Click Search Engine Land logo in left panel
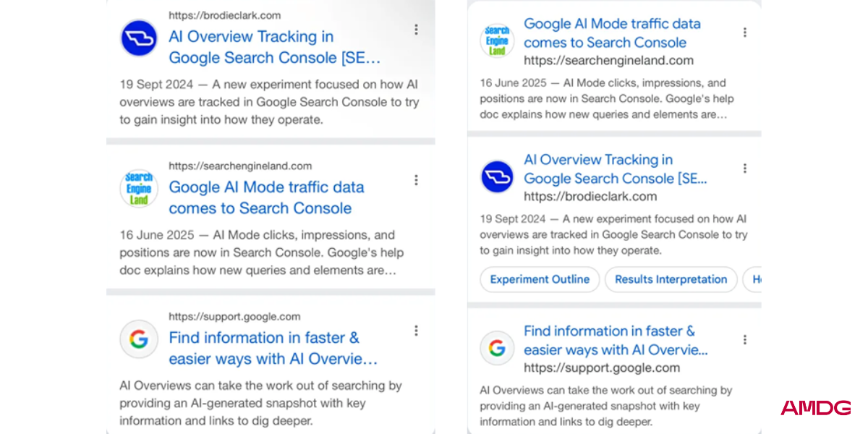This screenshot has width=868, height=434. pos(139,189)
